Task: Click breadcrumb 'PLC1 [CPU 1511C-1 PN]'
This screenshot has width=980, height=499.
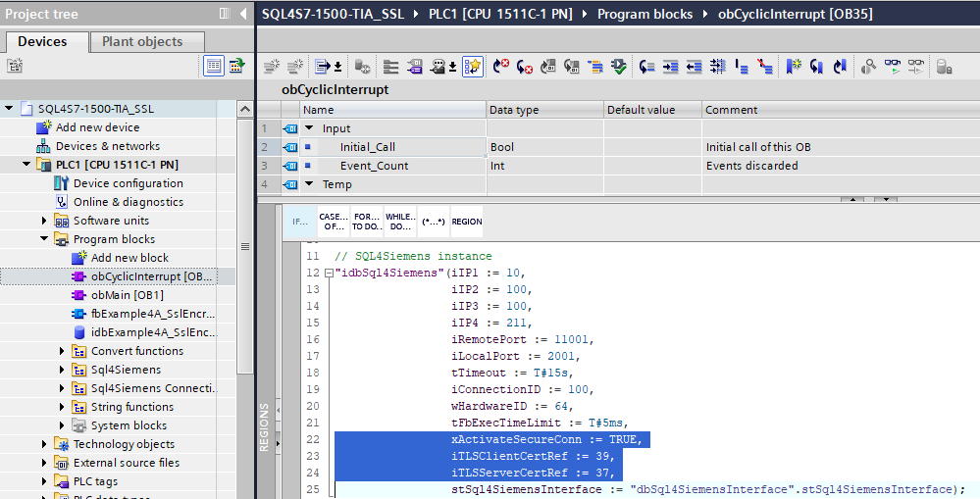Action: click(x=500, y=14)
